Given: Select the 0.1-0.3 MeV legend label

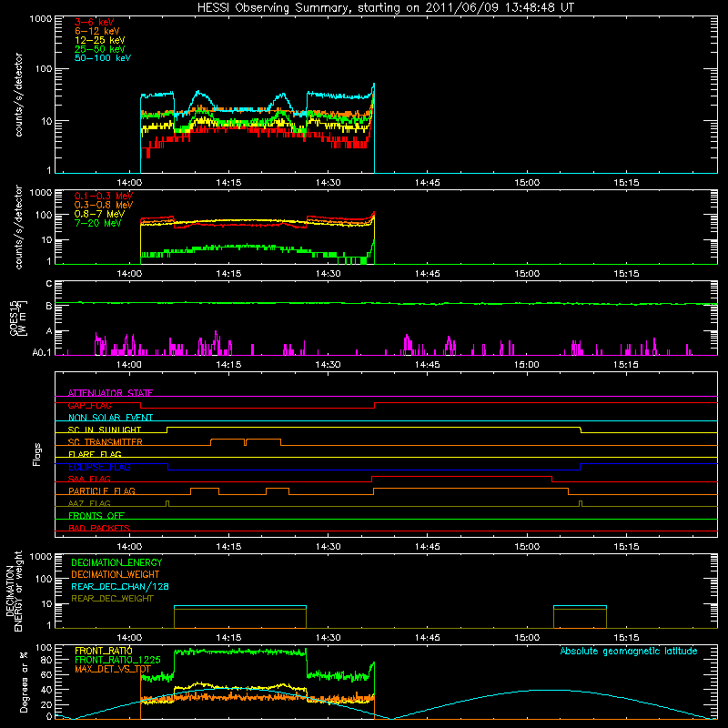Looking at the screenshot, I should pyautogui.click(x=104, y=196).
